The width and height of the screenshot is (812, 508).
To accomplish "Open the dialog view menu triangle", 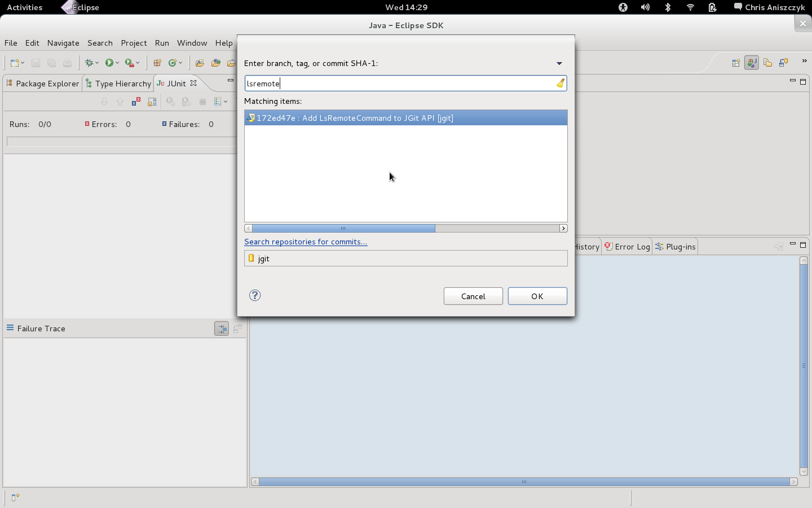I will pyautogui.click(x=559, y=63).
